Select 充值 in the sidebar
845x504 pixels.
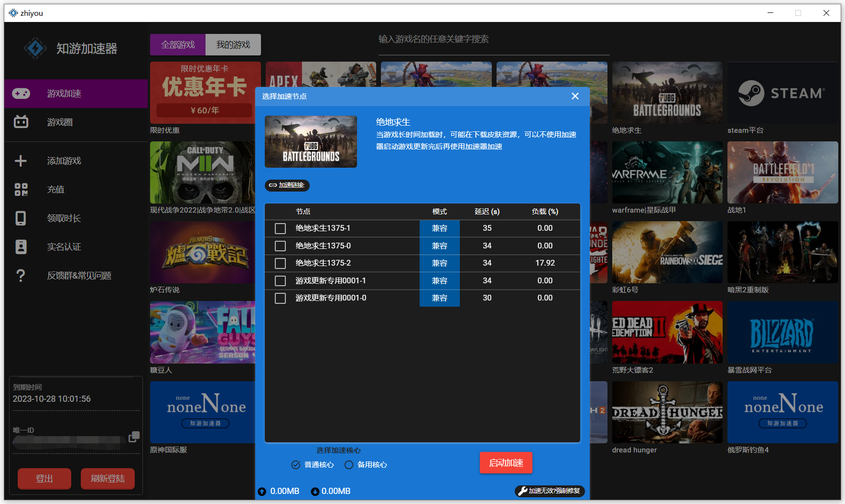pyautogui.click(x=76, y=190)
